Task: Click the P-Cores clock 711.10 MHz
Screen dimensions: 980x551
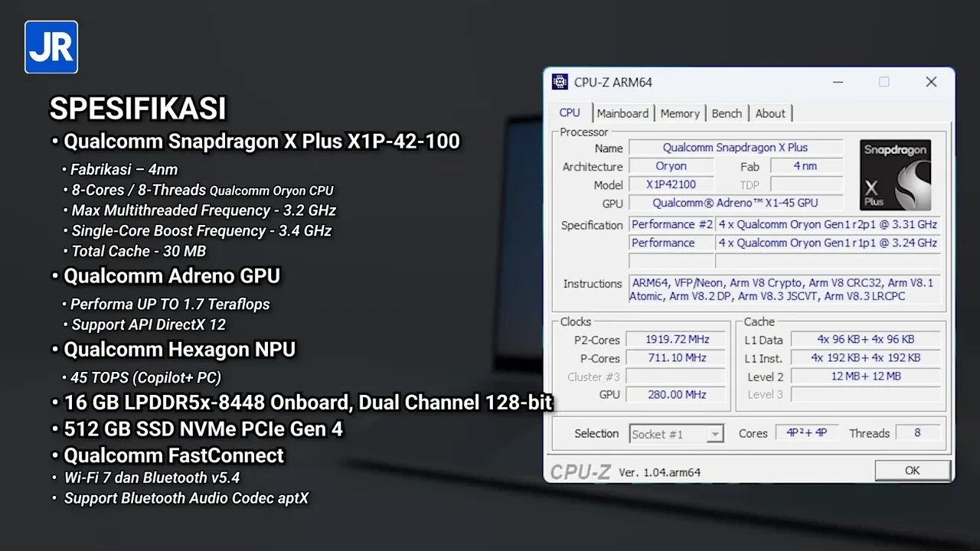Action: (x=675, y=357)
